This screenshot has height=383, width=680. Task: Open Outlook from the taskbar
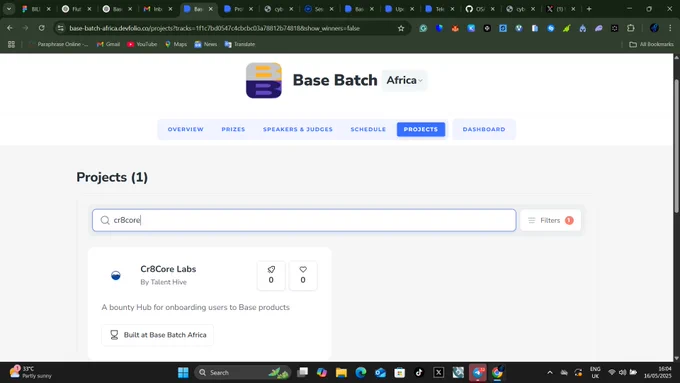pos(380,372)
